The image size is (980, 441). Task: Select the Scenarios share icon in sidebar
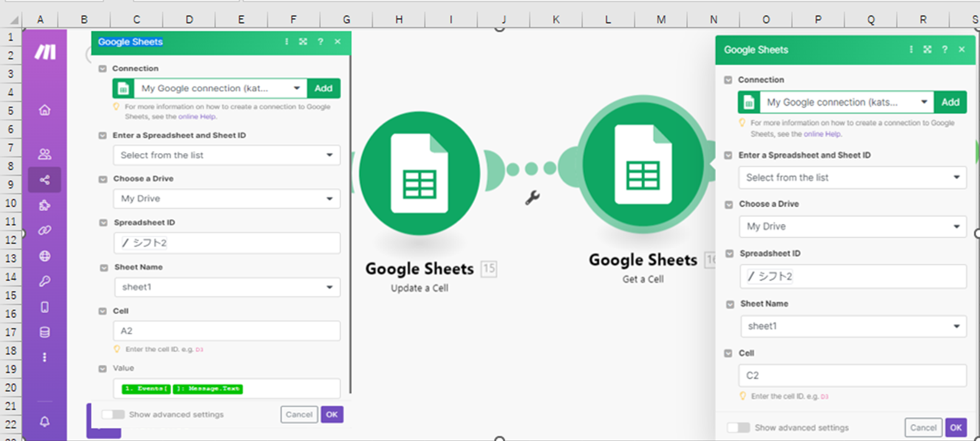[45, 180]
